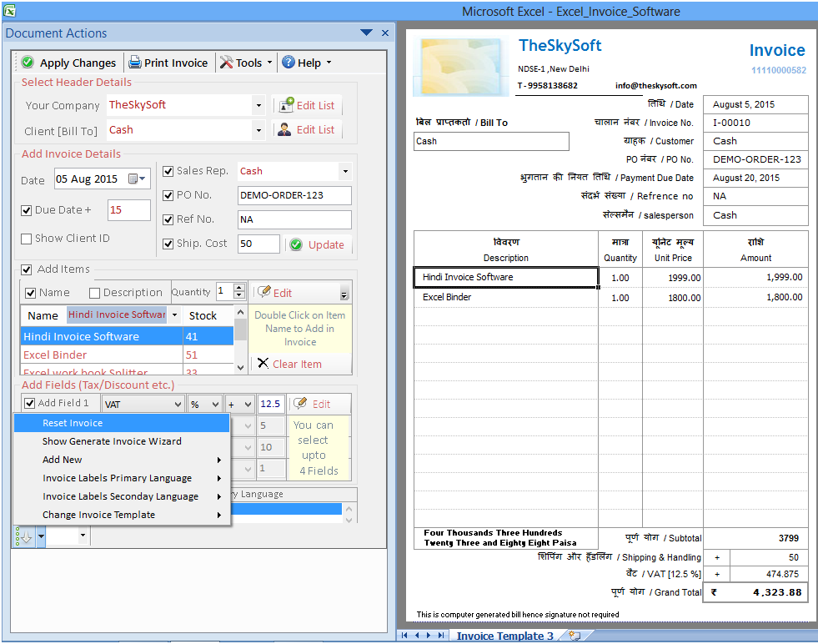Image resolution: width=818 pixels, height=644 pixels.
Task: Toggle the item Name checkbox
Action: pyautogui.click(x=30, y=293)
